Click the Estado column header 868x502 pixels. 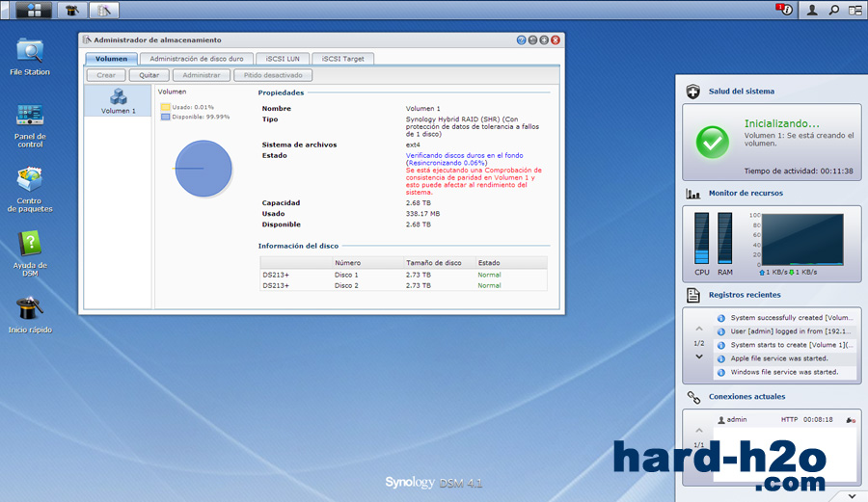(511, 263)
